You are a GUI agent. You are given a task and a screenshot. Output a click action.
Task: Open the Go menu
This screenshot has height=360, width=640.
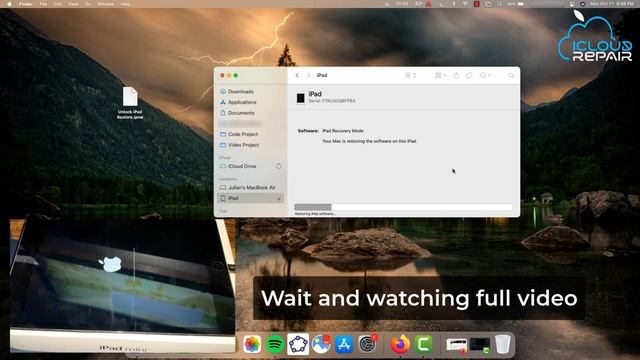click(x=88, y=4)
